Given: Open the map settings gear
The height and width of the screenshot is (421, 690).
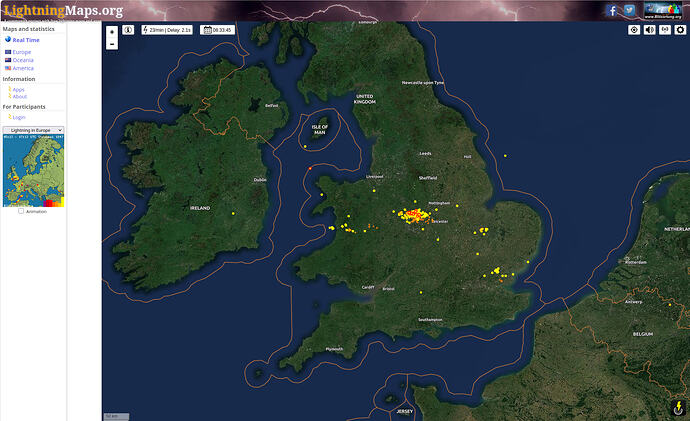Looking at the screenshot, I should tap(680, 30).
